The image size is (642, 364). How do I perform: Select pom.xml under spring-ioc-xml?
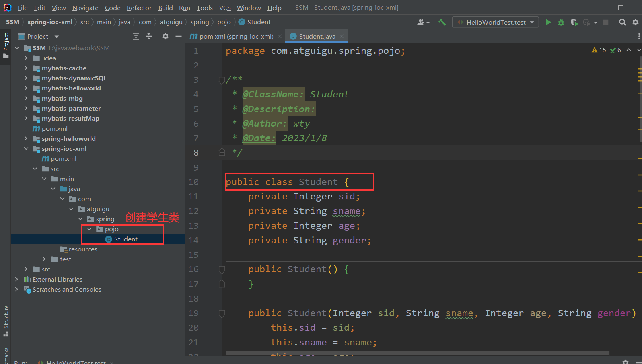63,158
